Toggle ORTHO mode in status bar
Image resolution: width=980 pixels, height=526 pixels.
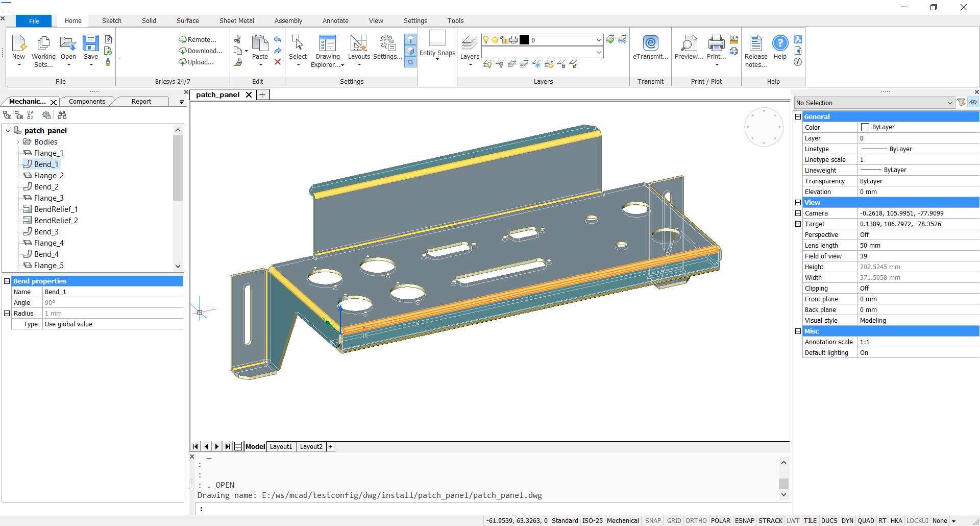696,521
